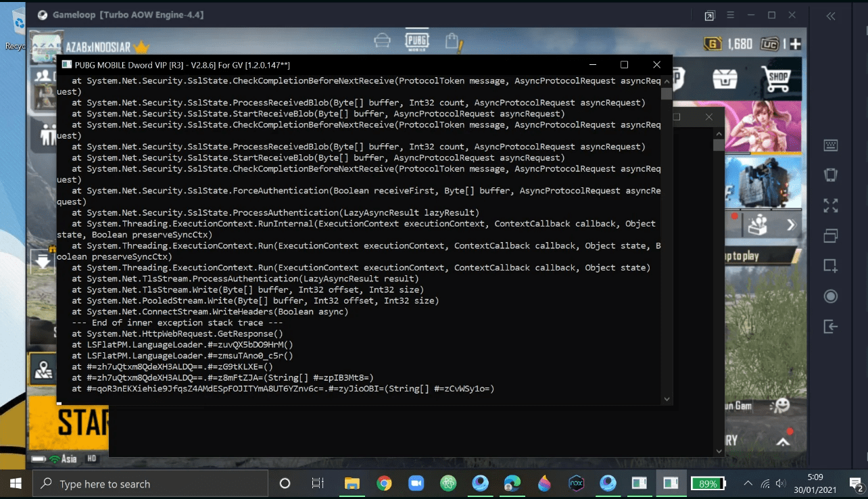The height and width of the screenshot is (499, 868).
Task: Open Microsoft Edge taskbar icon
Action: coord(512,483)
